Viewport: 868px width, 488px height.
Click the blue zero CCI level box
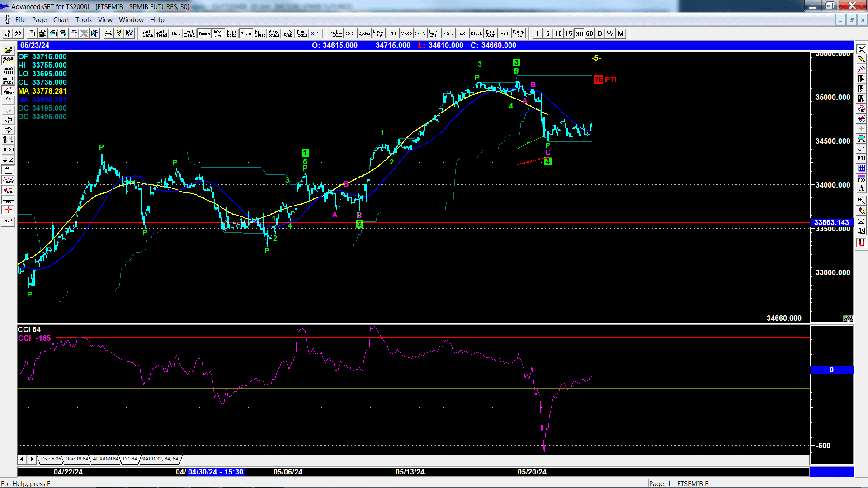(832, 370)
